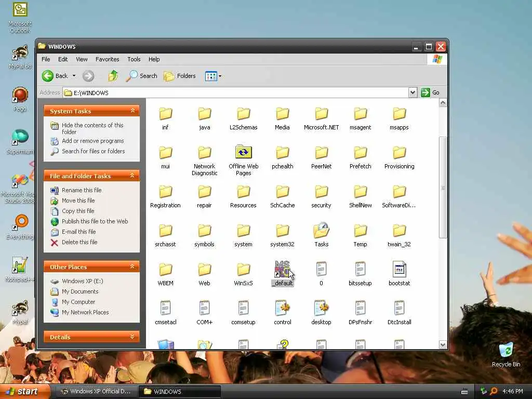
Task: Click the Up folder toolbar icon
Action: click(113, 76)
